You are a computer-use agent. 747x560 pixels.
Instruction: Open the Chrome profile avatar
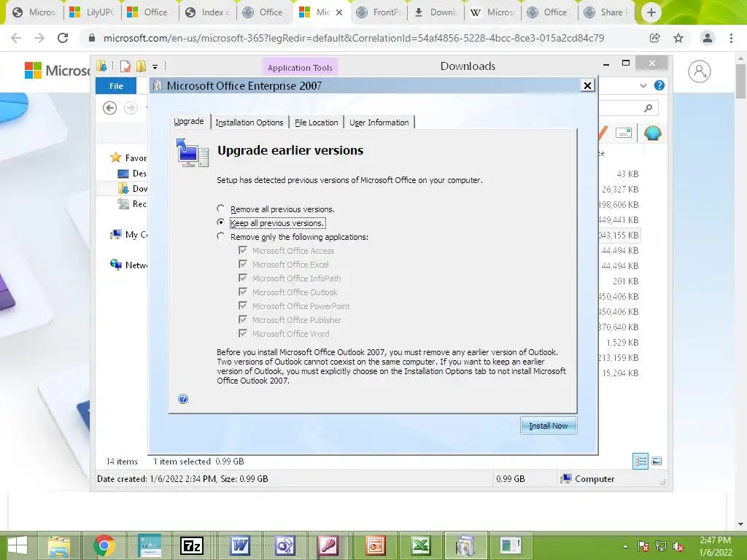(x=708, y=38)
